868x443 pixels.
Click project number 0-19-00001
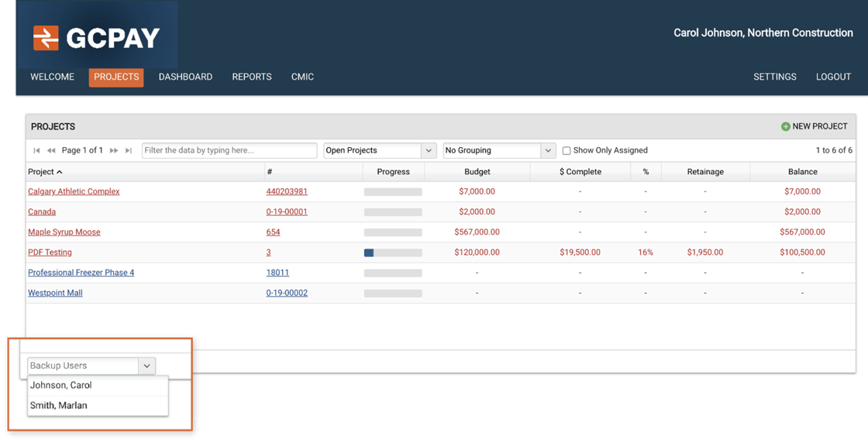287,212
